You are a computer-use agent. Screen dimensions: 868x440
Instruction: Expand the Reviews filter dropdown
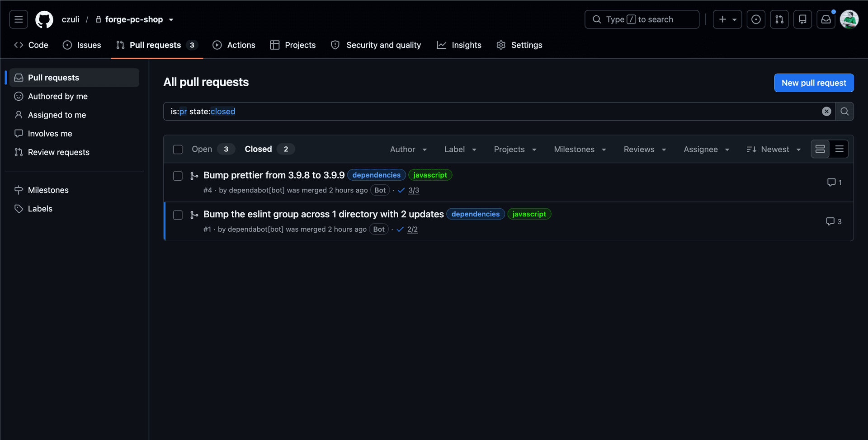coord(645,150)
